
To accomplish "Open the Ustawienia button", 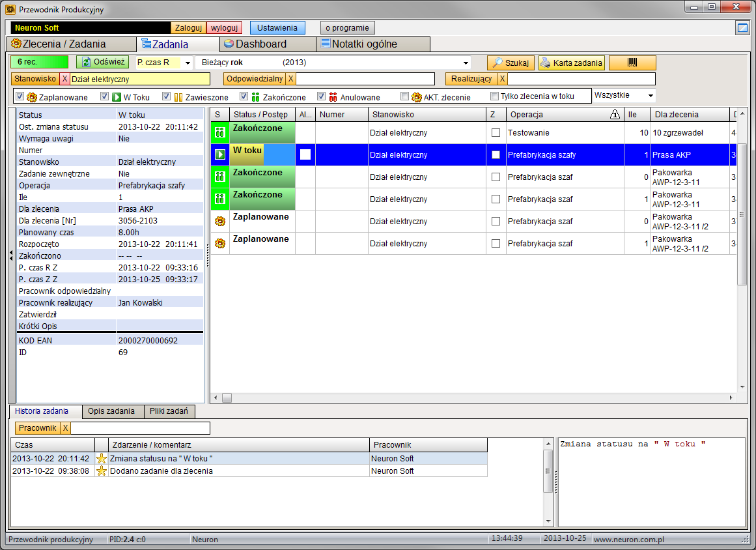I will click(277, 28).
